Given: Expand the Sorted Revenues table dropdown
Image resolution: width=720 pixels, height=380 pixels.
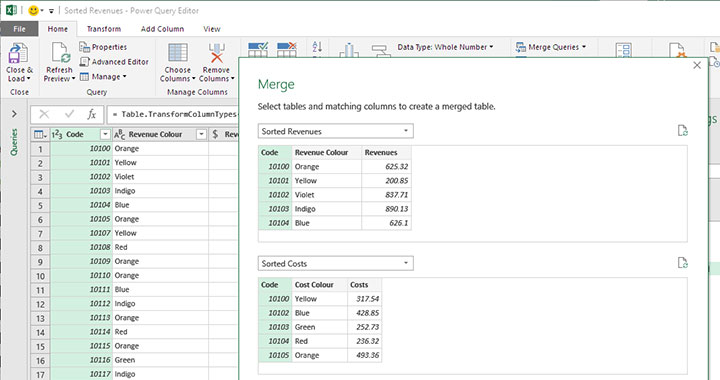Looking at the screenshot, I should click(405, 131).
